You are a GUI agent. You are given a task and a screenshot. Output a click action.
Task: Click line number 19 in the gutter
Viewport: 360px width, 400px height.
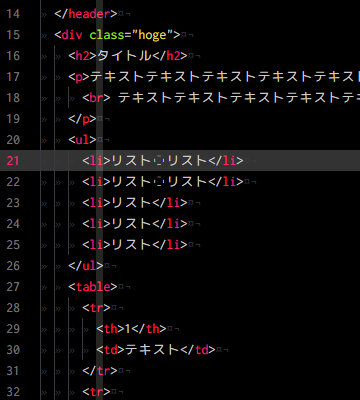13,119
